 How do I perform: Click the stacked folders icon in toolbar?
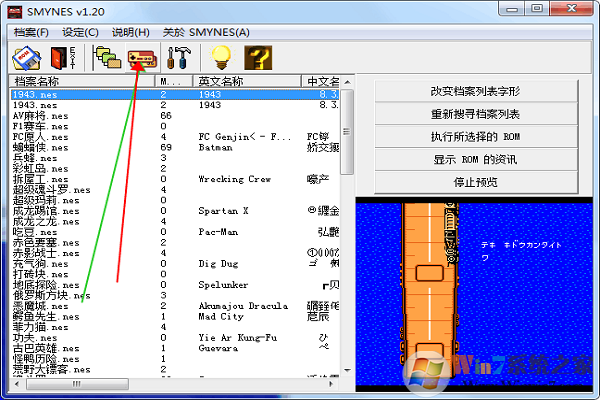click(107, 56)
